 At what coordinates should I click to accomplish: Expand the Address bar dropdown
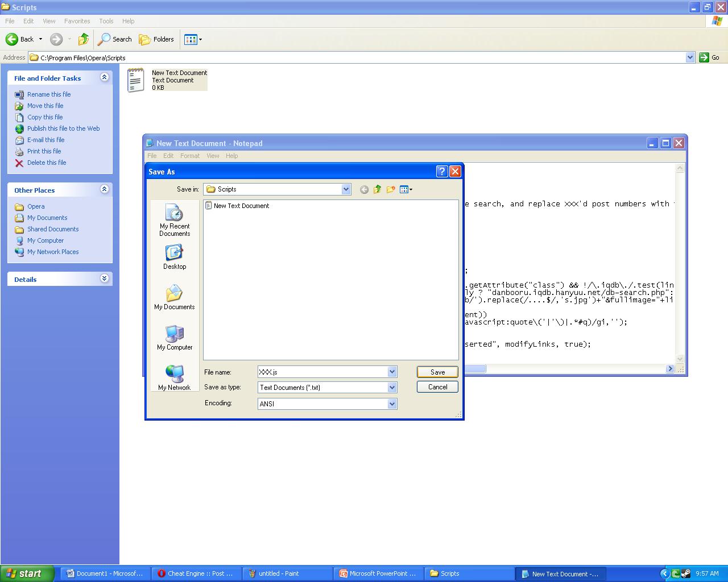point(690,57)
